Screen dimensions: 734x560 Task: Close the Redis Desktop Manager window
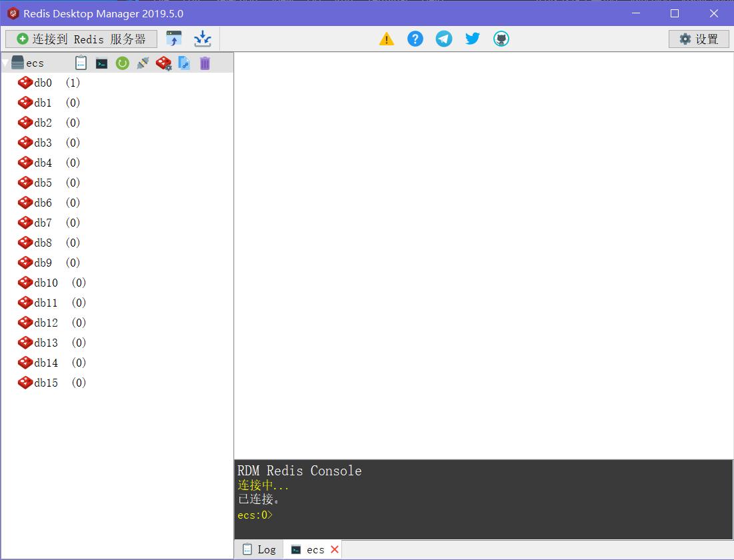(714, 13)
